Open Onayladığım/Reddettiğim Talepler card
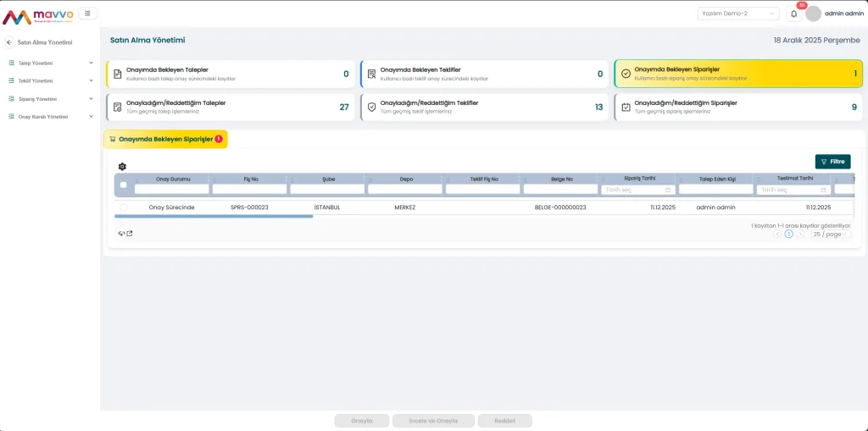868x431 pixels. click(x=231, y=108)
